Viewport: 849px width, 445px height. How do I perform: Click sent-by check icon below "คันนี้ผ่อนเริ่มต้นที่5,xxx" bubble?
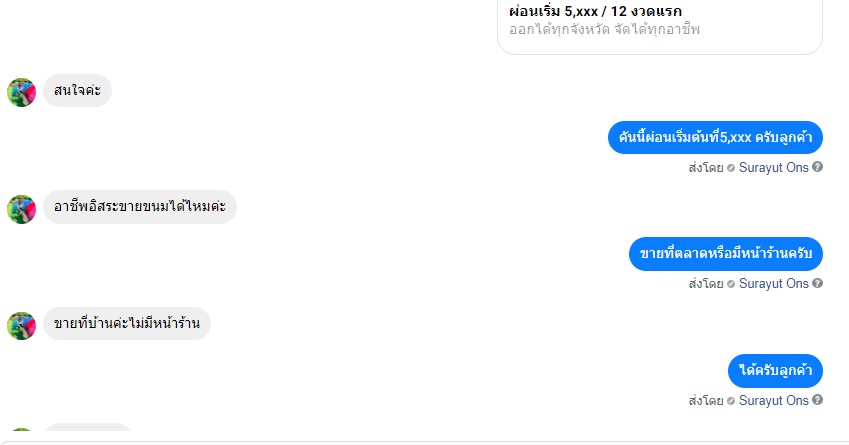pyautogui.click(x=731, y=168)
